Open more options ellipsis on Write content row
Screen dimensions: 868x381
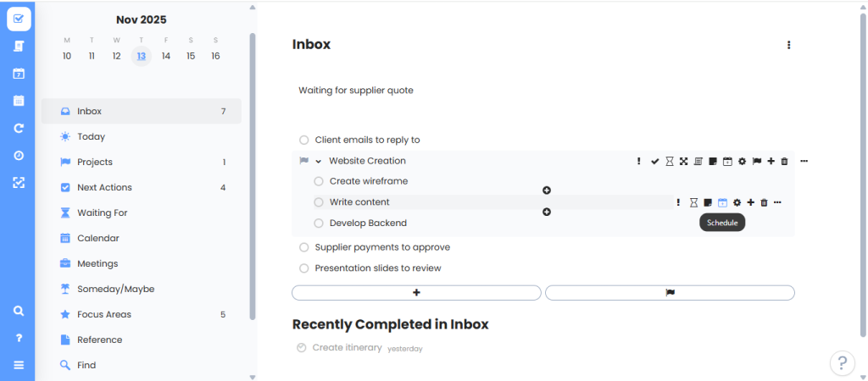click(x=777, y=202)
